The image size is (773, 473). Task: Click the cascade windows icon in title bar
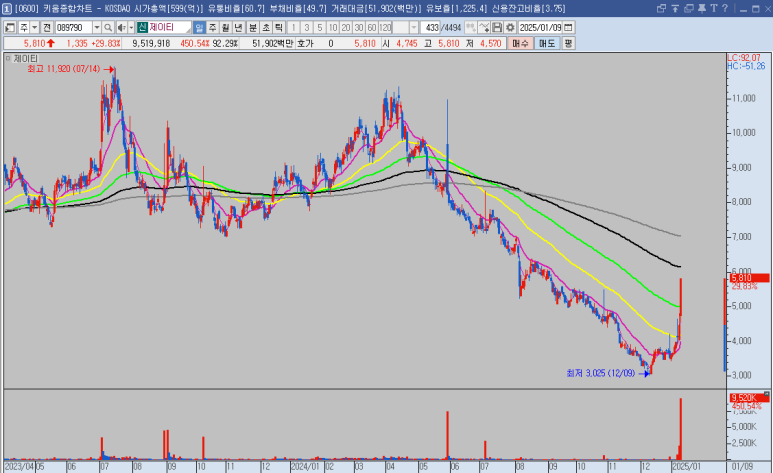689,8
